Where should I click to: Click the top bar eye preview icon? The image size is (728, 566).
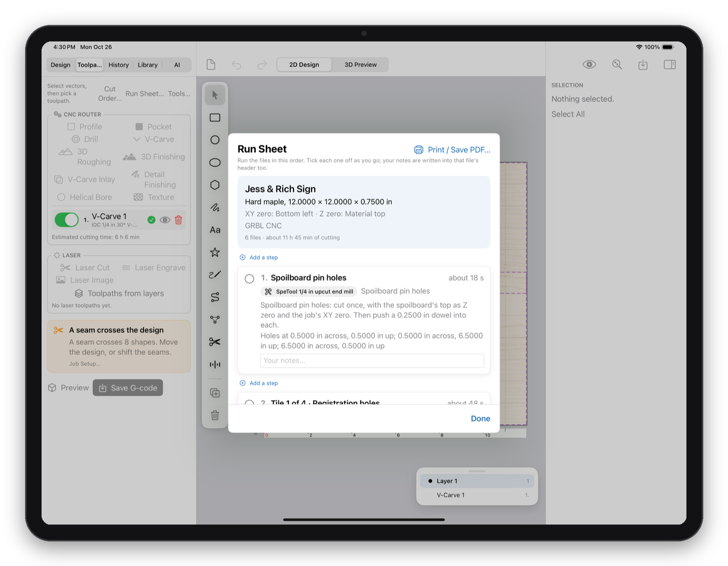[x=589, y=65]
